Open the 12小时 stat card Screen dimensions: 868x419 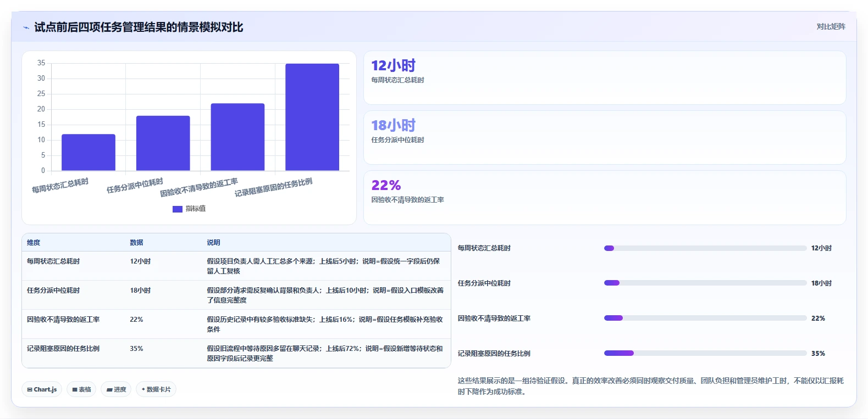[605, 78]
